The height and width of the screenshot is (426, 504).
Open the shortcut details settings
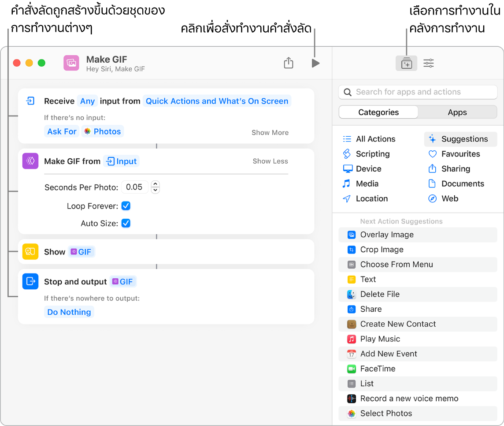point(428,63)
